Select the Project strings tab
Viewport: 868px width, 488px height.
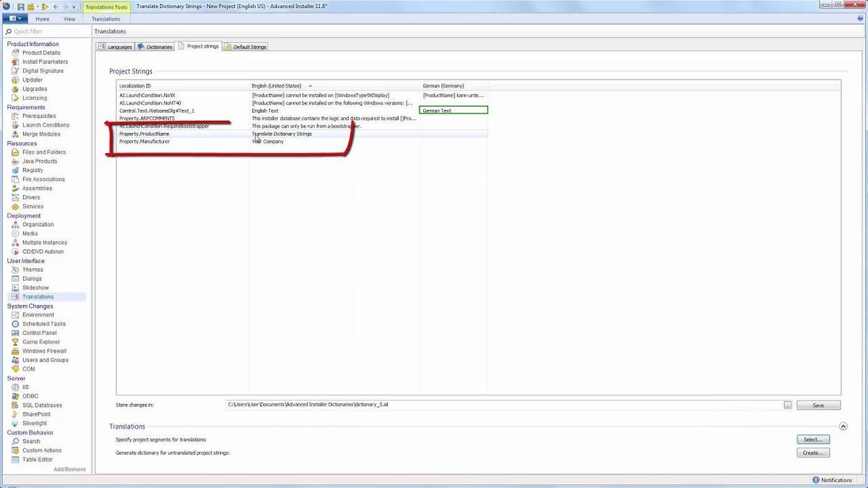tap(198, 46)
